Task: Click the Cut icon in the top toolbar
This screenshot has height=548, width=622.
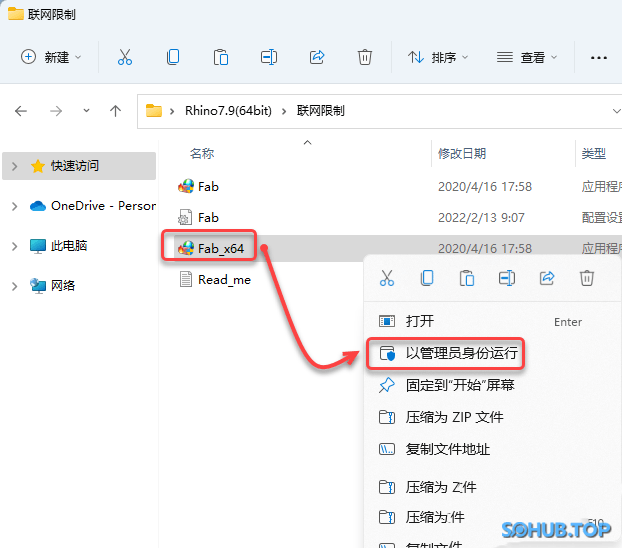Action: click(125, 57)
